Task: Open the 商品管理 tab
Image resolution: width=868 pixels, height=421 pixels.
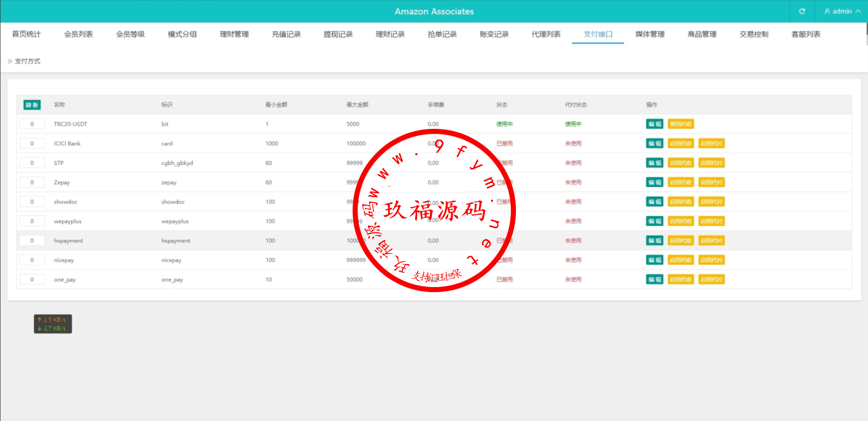Action: 702,34
